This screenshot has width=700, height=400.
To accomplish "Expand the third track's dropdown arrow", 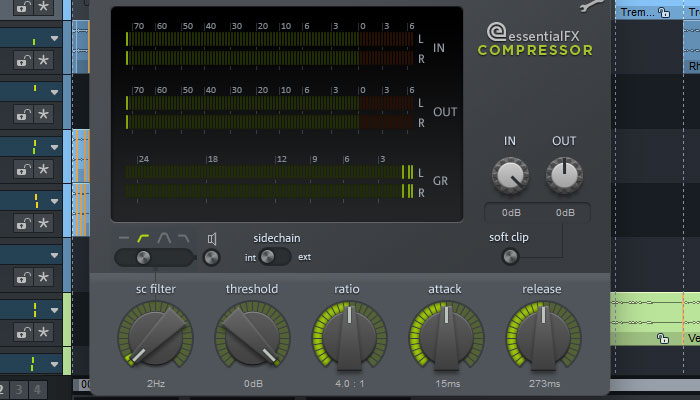I will click(x=55, y=146).
